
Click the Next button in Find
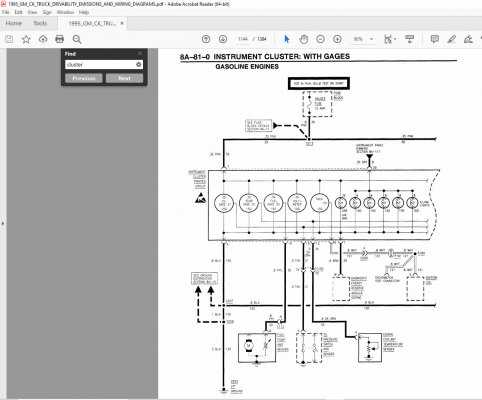click(x=124, y=78)
